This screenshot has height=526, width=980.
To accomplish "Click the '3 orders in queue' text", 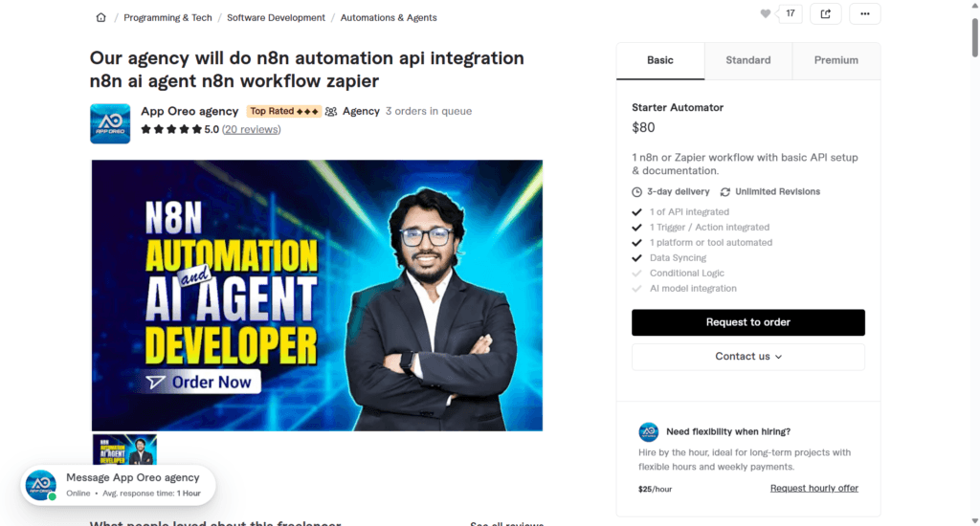I will coord(429,111).
